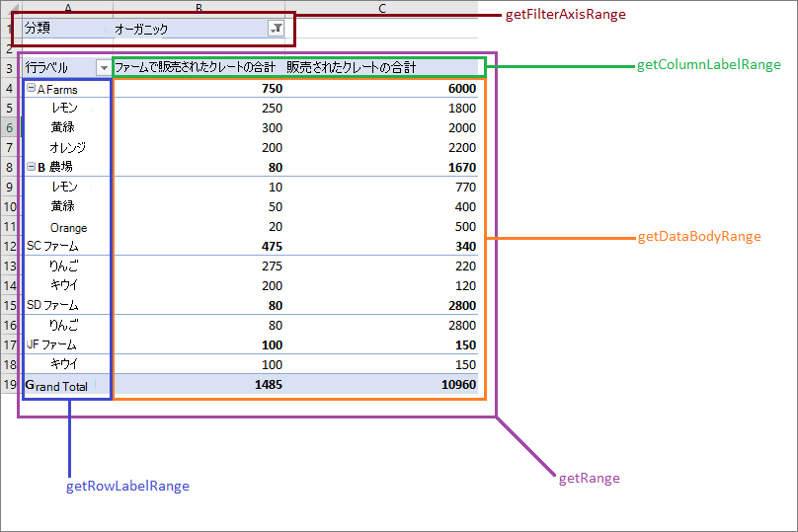Collapse the A Farms group
The image size is (798, 532).
pyautogui.click(x=31, y=89)
